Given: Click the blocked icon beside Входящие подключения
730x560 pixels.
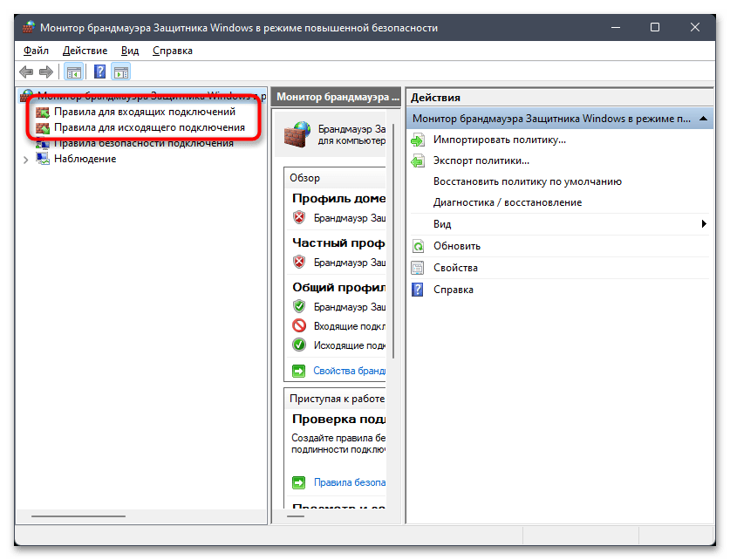Looking at the screenshot, I should point(299,325).
